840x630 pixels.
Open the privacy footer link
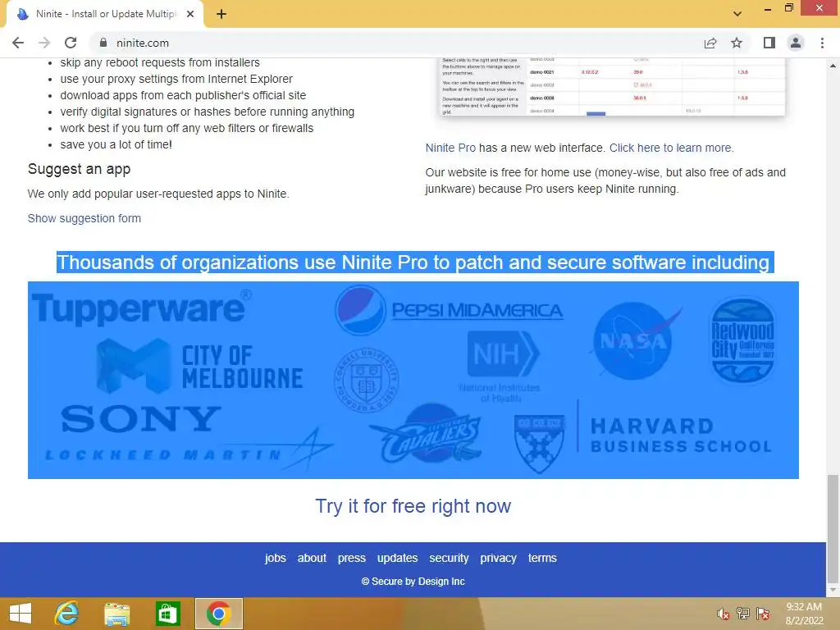[x=498, y=558]
